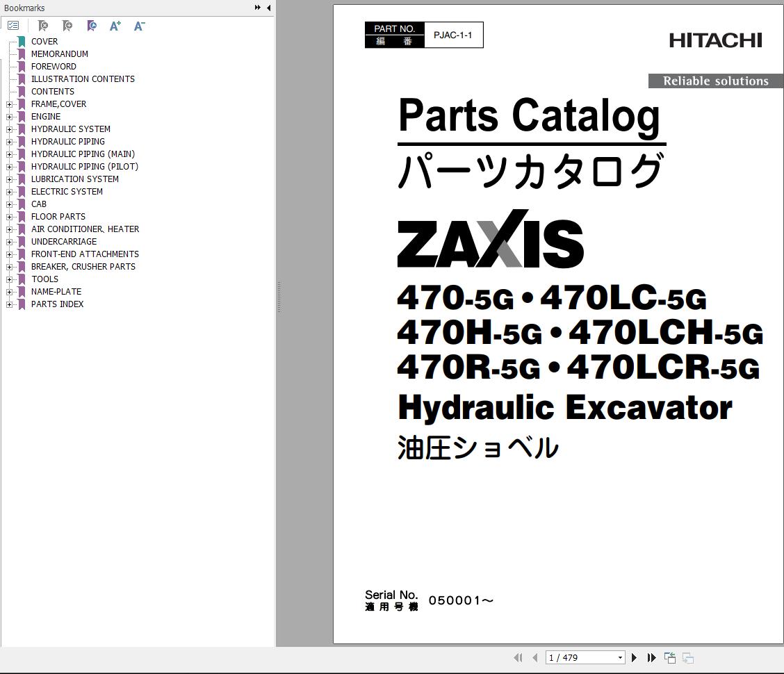Screen dimensions: 784x674
Task: Go to the next page
Action: point(634,658)
